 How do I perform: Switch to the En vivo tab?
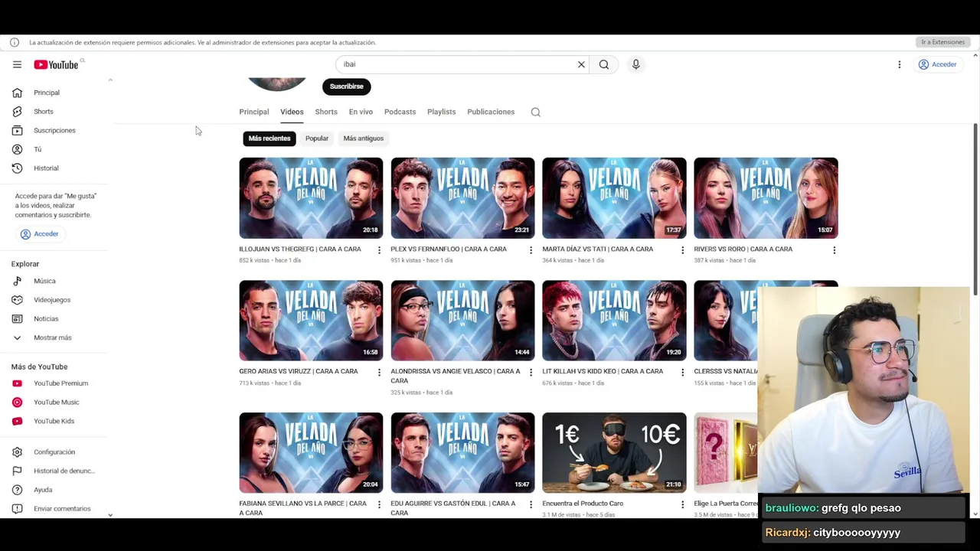pyautogui.click(x=361, y=112)
